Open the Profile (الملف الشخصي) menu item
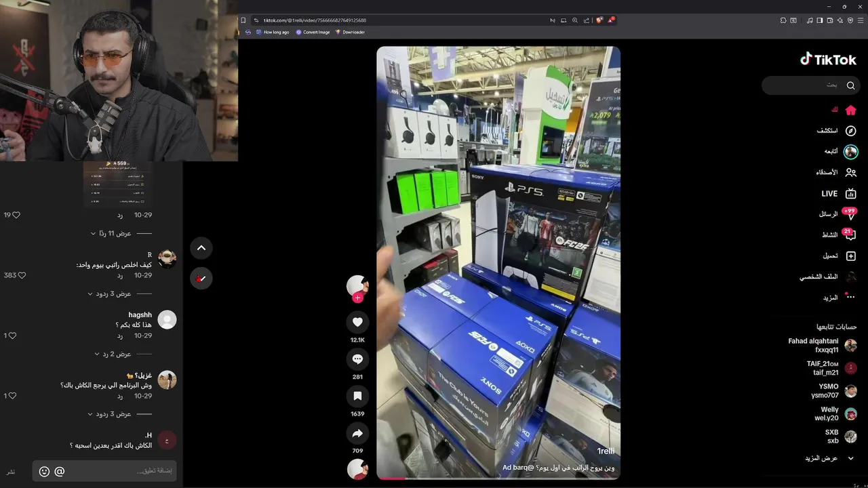Screen dimensions: 868x488 point(828,277)
